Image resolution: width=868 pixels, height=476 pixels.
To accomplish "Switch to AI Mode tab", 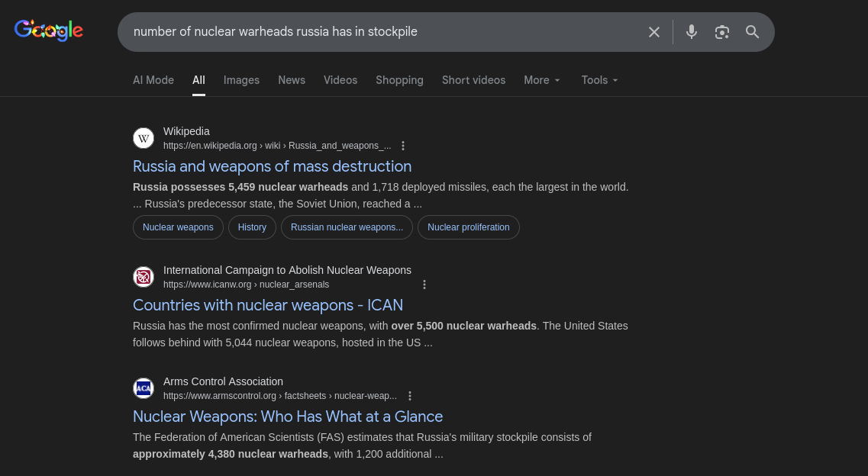I will pyautogui.click(x=153, y=80).
